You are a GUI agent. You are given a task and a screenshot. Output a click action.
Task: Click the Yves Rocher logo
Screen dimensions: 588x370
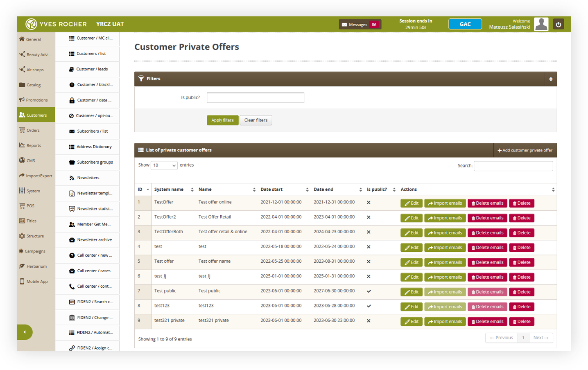tap(56, 24)
